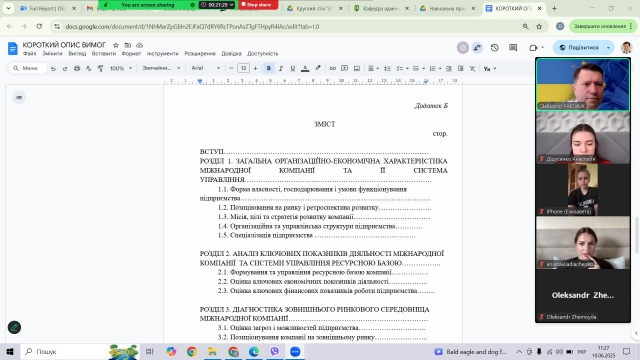This screenshot has height=360, width=640.
Task: Open the Формат menu
Action: tap(131, 54)
